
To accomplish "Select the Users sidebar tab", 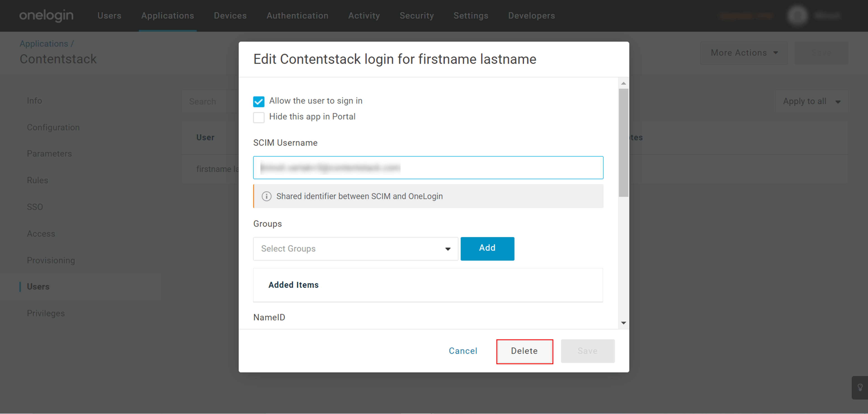I will pyautogui.click(x=38, y=287).
